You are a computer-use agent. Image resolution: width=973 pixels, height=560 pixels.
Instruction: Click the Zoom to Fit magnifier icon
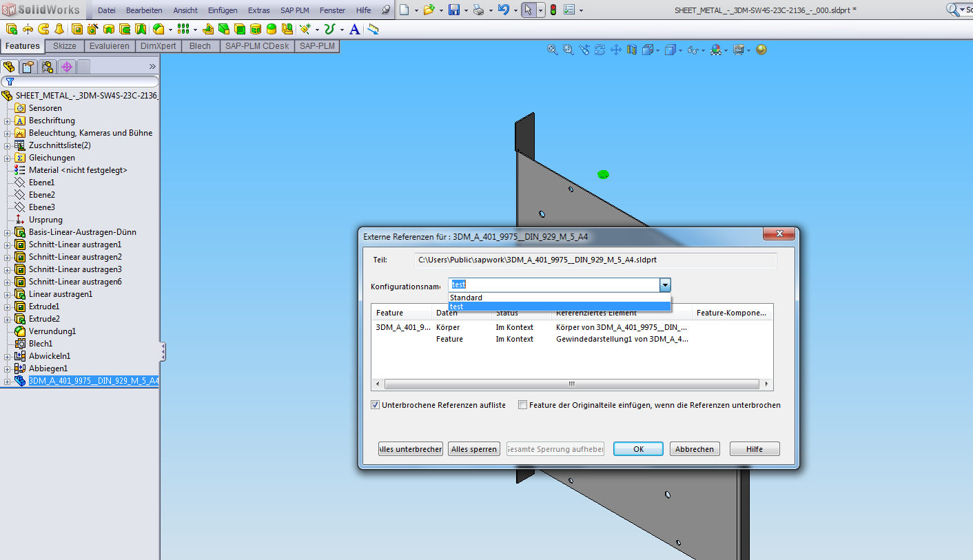pos(553,50)
